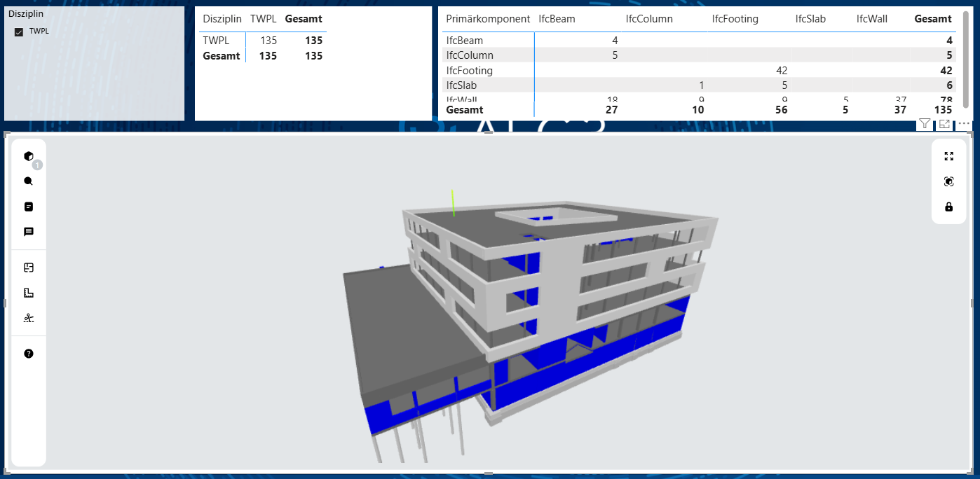Screen dimensions: 980x479
Task: Toggle the camera lock padlock icon
Action: pos(949,207)
